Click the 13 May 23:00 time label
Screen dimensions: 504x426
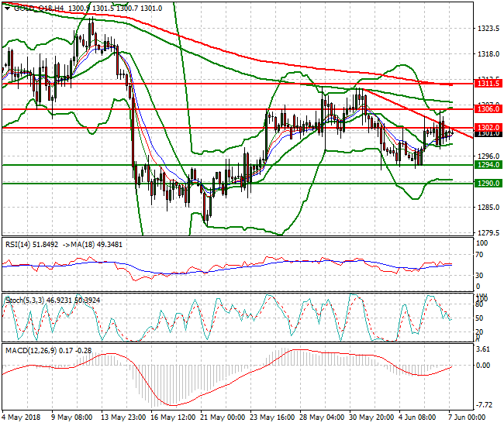[x=123, y=417]
